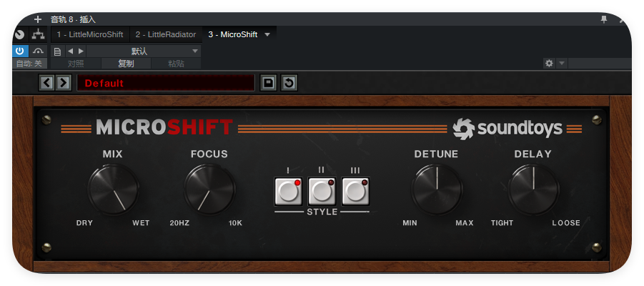The height and width of the screenshot is (286, 644).
Task: Click the empty field beside the gear arrow
Action: point(600,64)
